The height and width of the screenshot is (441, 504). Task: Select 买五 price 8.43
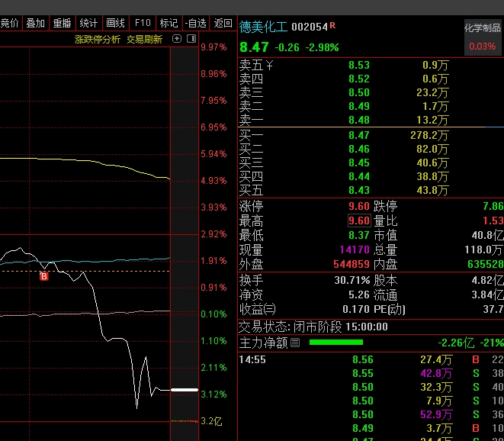coord(359,191)
